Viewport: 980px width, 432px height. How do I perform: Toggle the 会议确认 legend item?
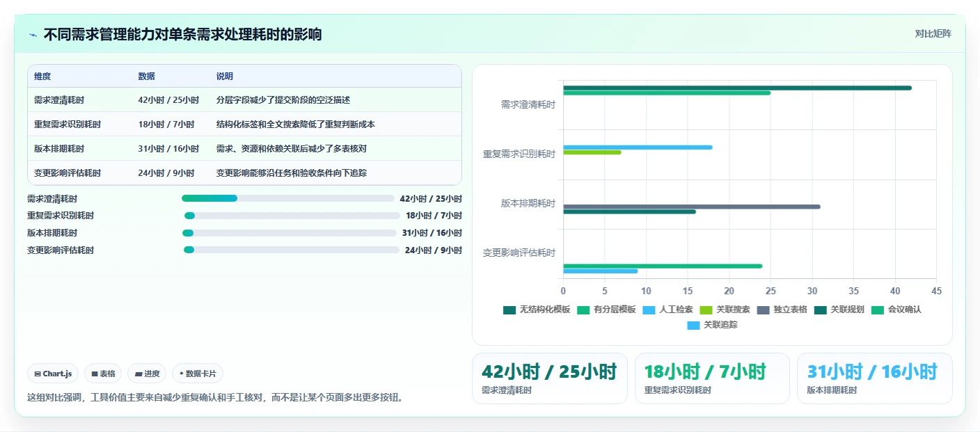(x=896, y=310)
